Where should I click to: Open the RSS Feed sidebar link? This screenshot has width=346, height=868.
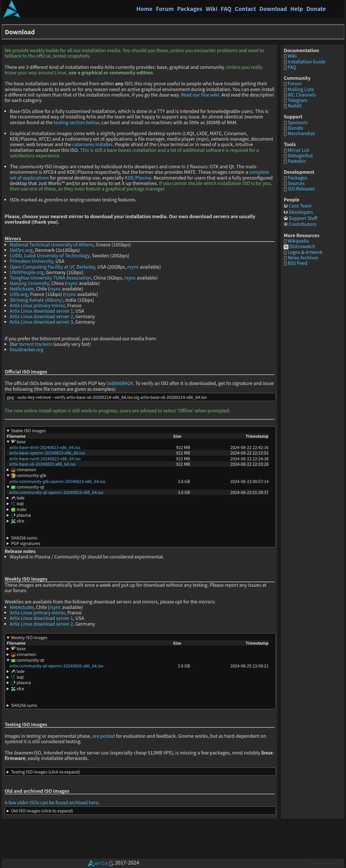tap(297, 263)
